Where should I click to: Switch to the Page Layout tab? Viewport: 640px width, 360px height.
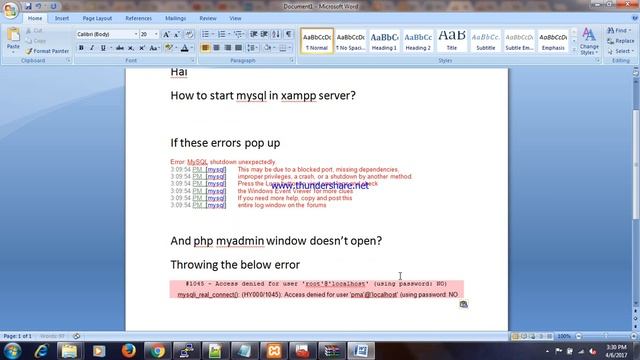point(97,18)
